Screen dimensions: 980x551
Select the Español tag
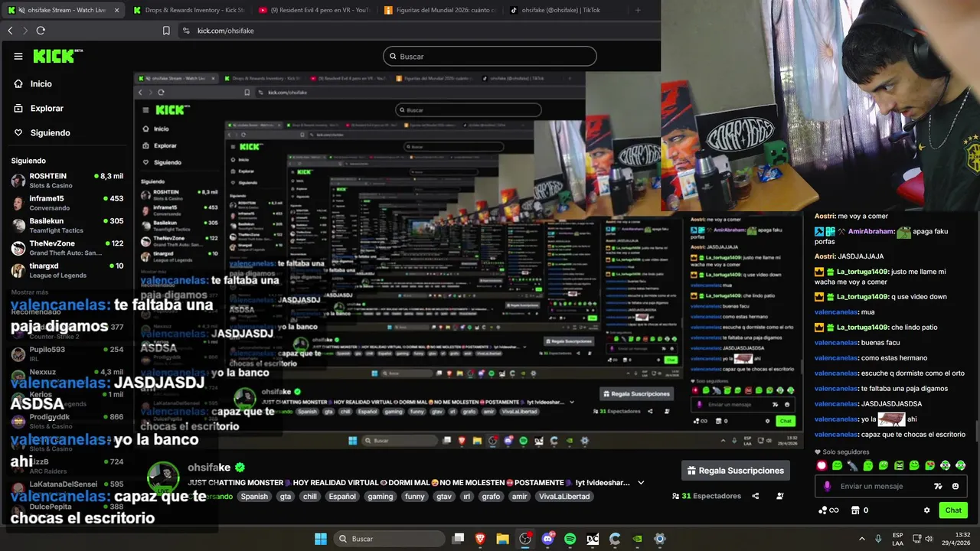click(342, 496)
